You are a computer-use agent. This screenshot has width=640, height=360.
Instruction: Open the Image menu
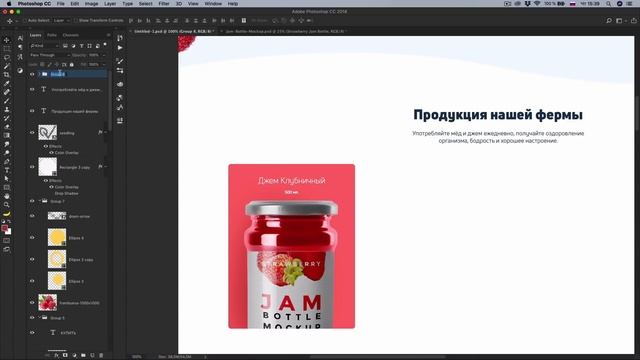(x=91, y=4)
